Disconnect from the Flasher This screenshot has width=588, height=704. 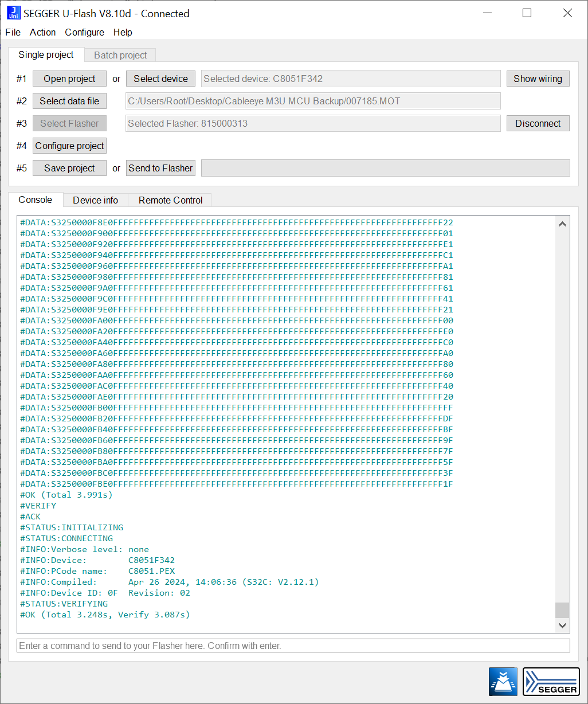(x=538, y=123)
